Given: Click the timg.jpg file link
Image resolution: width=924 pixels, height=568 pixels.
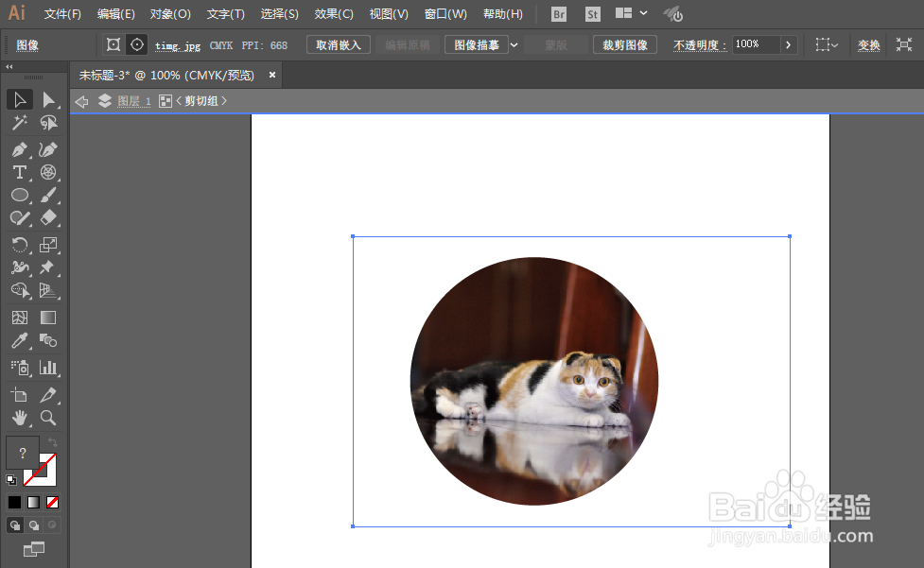Looking at the screenshot, I should coord(178,45).
